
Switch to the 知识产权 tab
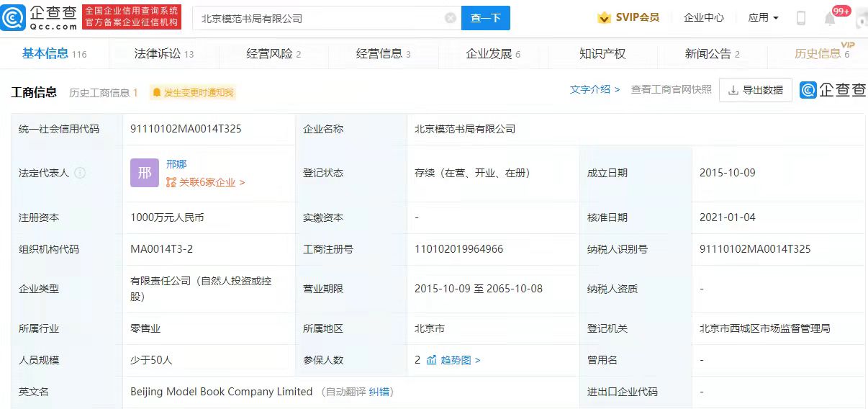click(602, 53)
